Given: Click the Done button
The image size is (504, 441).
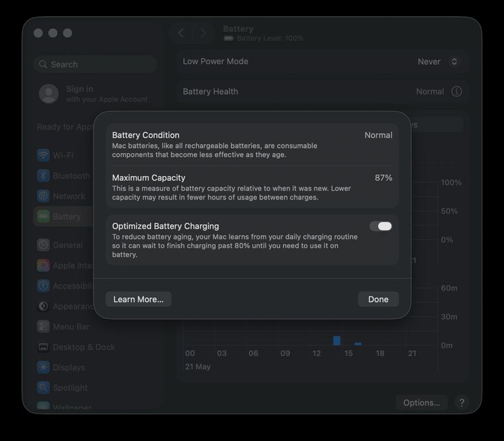Looking at the screenshot, I should point(378,299).
